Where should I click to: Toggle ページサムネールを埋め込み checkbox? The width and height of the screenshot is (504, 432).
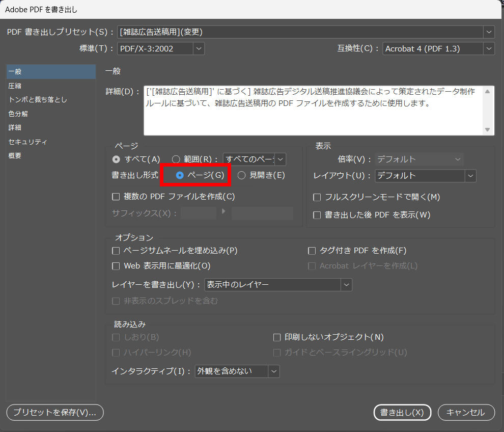[116, 251]
